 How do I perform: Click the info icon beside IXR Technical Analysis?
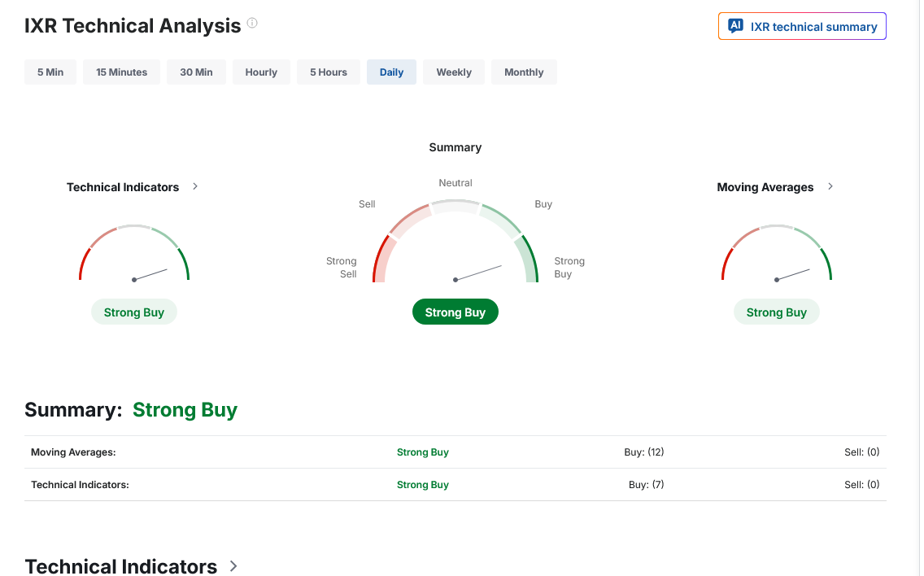coord(252,23)
